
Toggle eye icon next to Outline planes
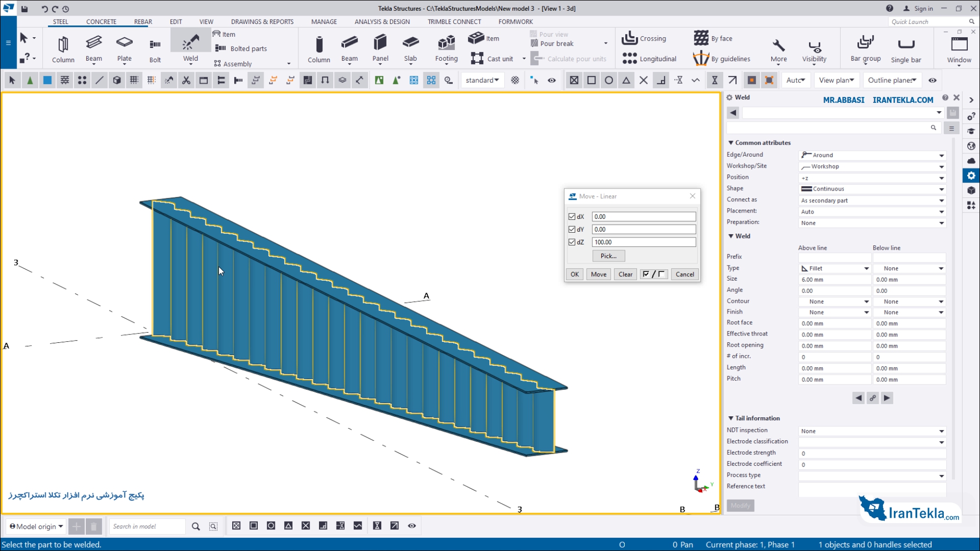coord(932,80)
